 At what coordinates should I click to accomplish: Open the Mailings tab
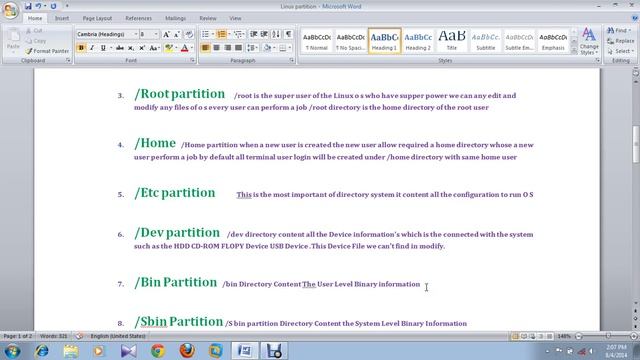(x=176, y=18)
